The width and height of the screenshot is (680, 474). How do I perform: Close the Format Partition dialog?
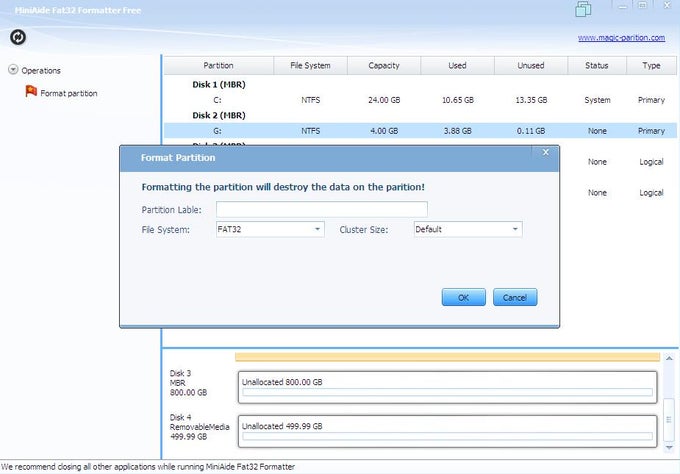coord(546,152)
